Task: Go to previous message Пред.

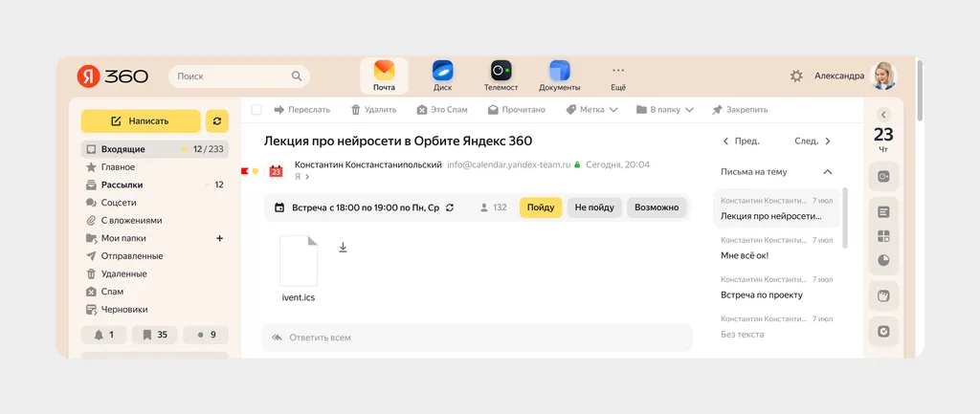Action: pyautogui.click(x=742, y=142)
